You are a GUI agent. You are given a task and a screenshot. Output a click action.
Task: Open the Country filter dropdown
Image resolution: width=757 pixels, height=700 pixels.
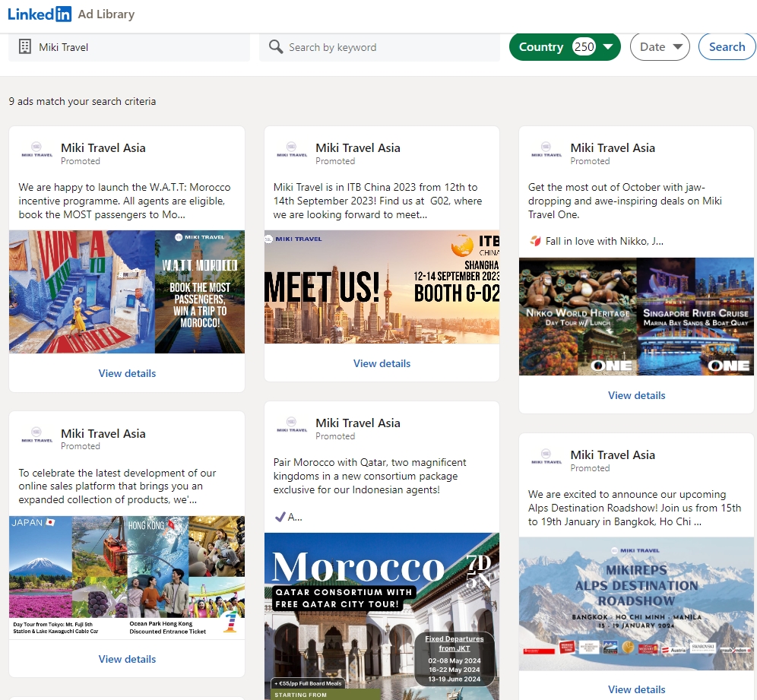click(565, 47)
